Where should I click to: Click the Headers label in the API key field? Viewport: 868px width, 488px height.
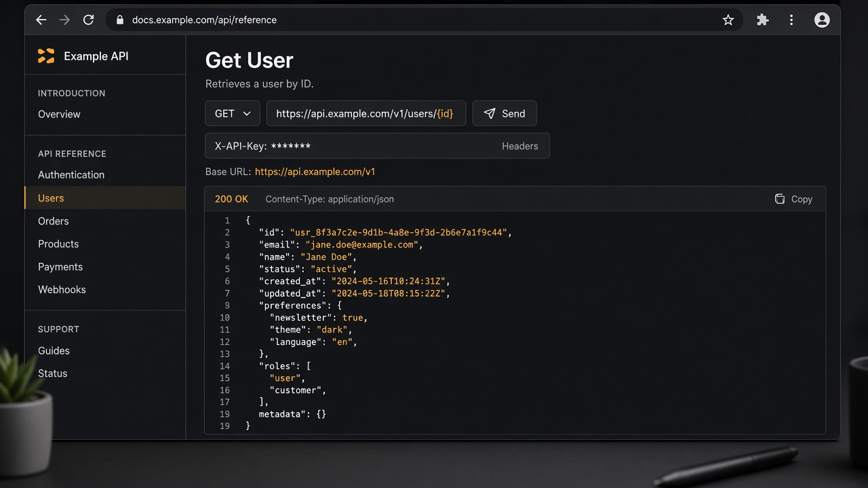[520, 146]
